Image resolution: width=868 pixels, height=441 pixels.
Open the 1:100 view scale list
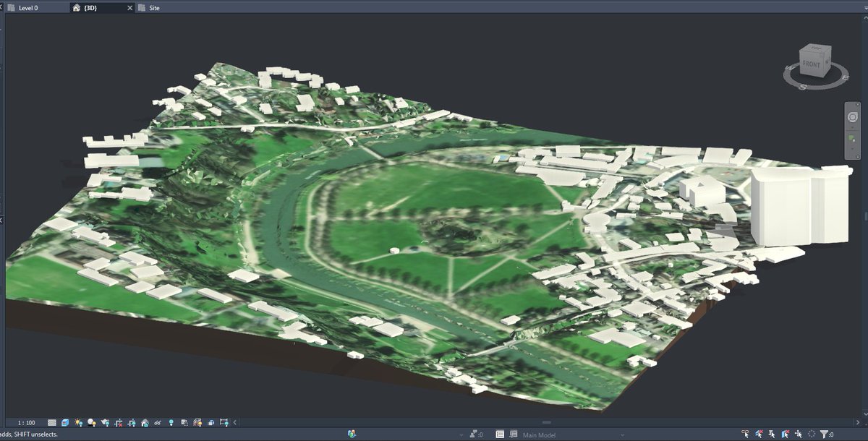[x=25, y=421]
